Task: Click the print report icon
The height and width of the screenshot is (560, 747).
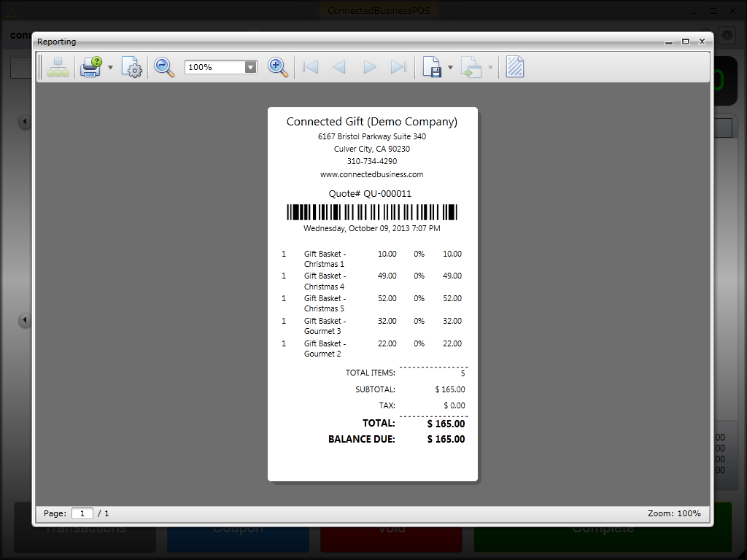Action: [91, 67]
